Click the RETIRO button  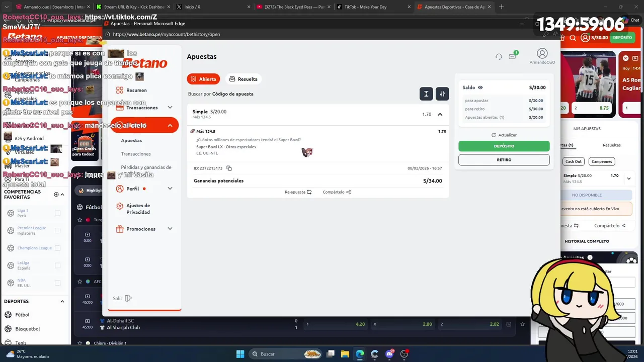(504, 160)
